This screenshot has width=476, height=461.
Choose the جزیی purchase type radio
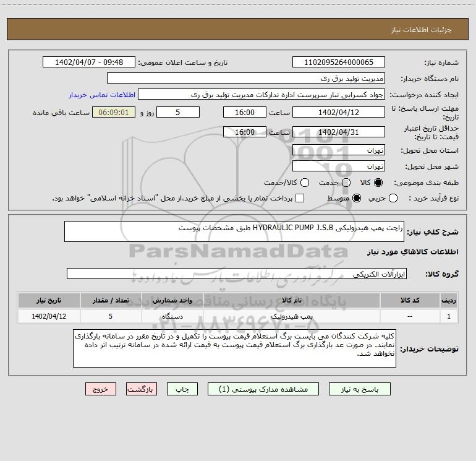[x=393, y=198]
